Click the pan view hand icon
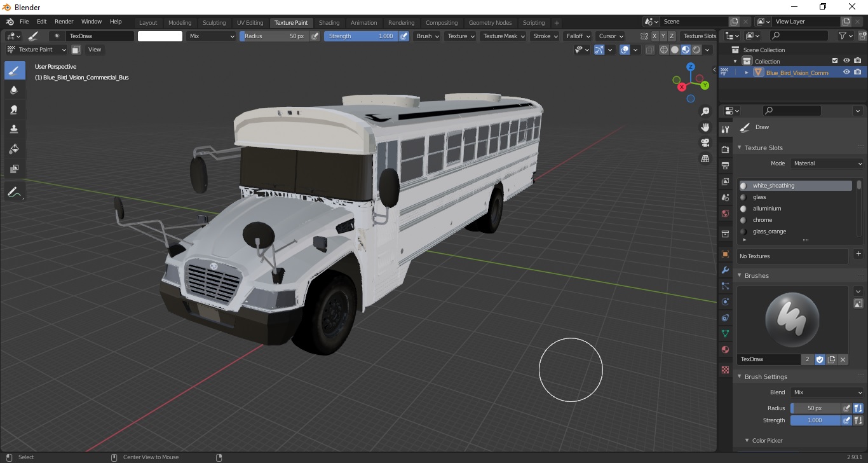Image resolution: width=868 pixels, height=463 pixels. pyautogui.click(x=705, y=127)
